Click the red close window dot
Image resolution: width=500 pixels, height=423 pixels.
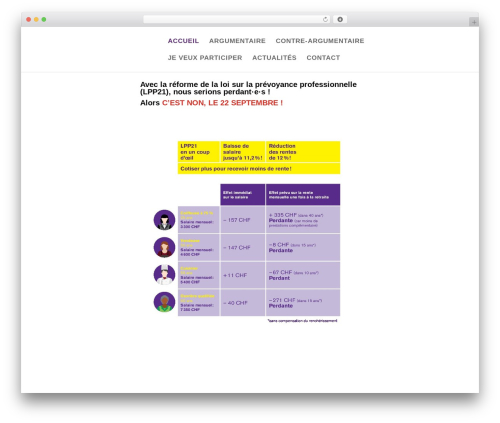[29, 19]
